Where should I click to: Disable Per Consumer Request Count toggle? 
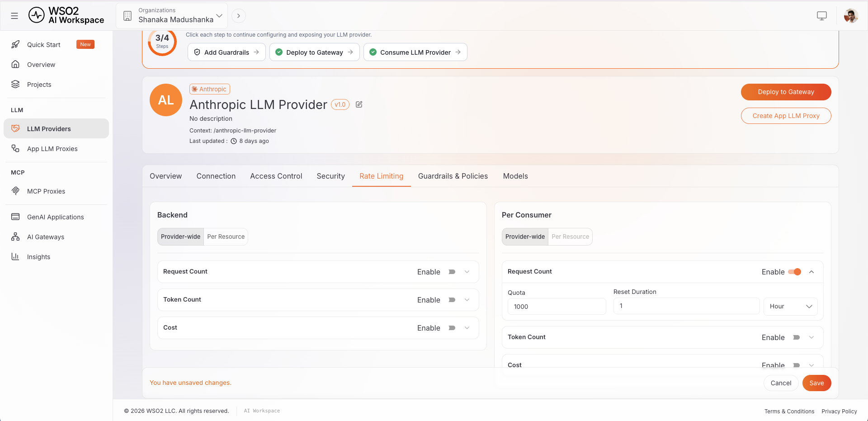(794, 272)
